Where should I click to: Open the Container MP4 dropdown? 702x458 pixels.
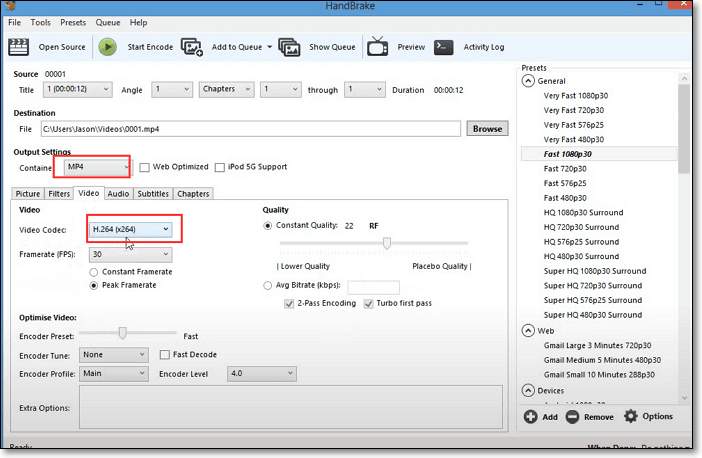pyautogui.click(x=98, y=167)
